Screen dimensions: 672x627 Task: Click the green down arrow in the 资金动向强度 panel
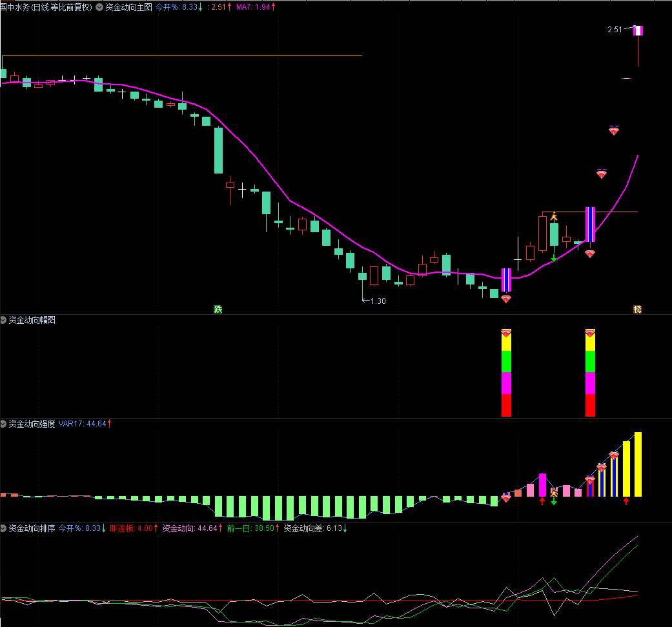(553, 501)
